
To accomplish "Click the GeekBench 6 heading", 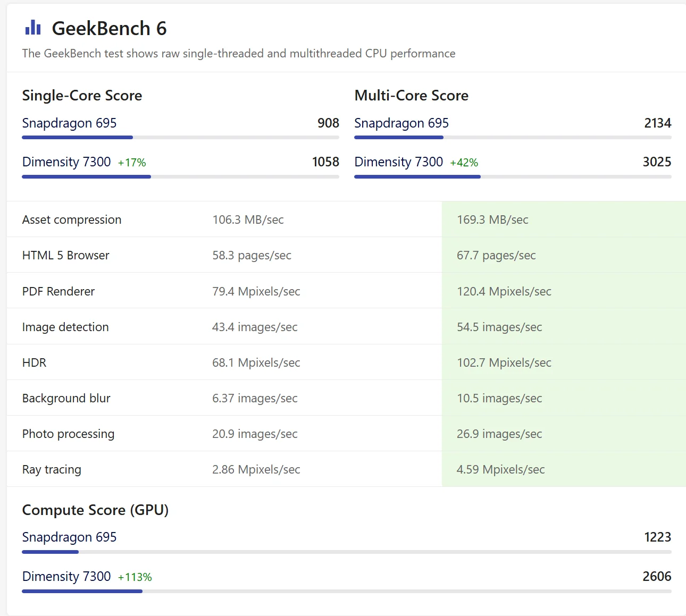I will tap(109, 29).
